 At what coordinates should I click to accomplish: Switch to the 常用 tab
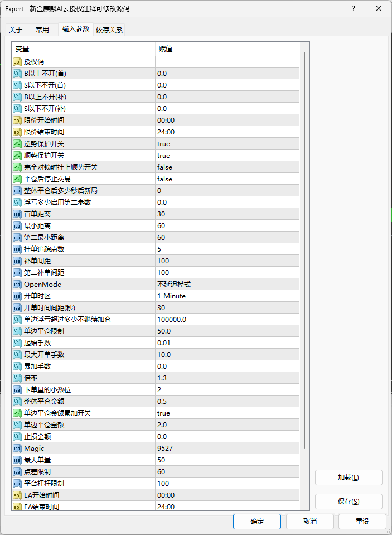(42, 30)
